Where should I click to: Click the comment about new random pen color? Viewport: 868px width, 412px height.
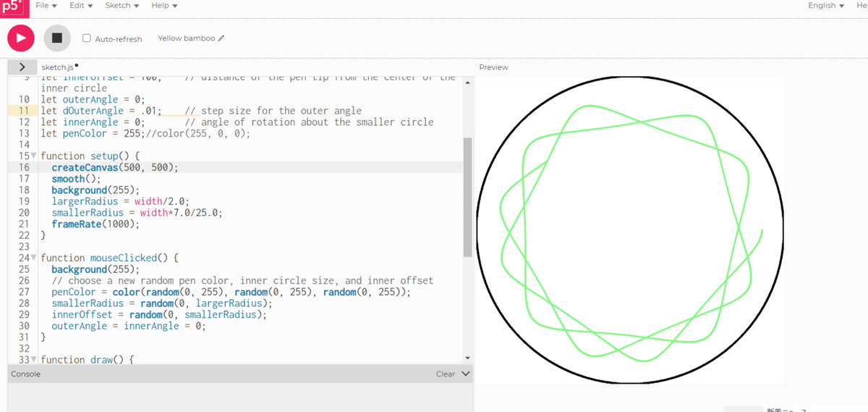coord(242,281)
